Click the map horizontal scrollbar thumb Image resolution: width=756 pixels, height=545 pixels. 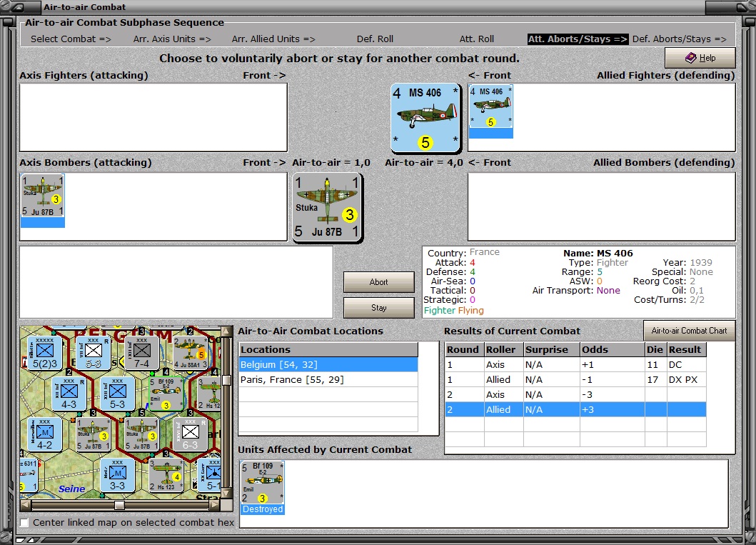coord(119,505)
